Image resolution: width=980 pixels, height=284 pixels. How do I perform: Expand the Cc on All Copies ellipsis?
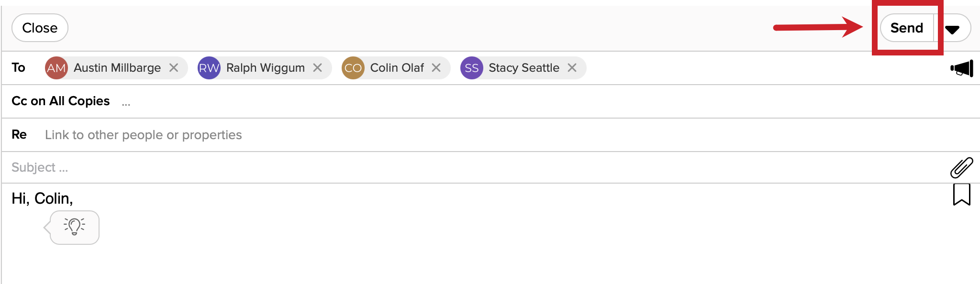coord(126,103)
